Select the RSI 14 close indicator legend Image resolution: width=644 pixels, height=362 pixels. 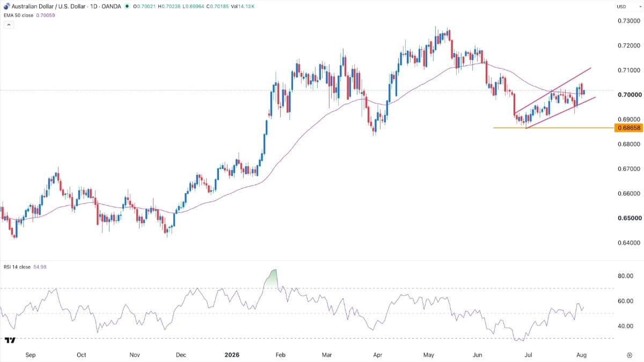pos(18,268)
